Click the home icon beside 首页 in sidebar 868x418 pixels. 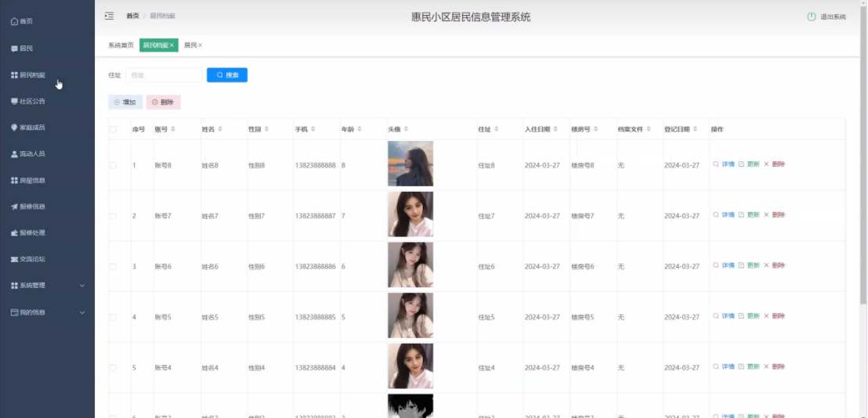pos(14,22)
